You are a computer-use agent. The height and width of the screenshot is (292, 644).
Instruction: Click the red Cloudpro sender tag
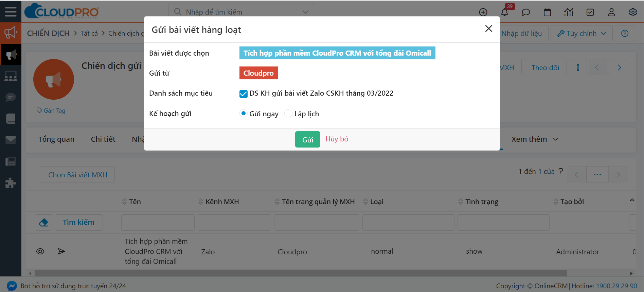tap(258, 73)
